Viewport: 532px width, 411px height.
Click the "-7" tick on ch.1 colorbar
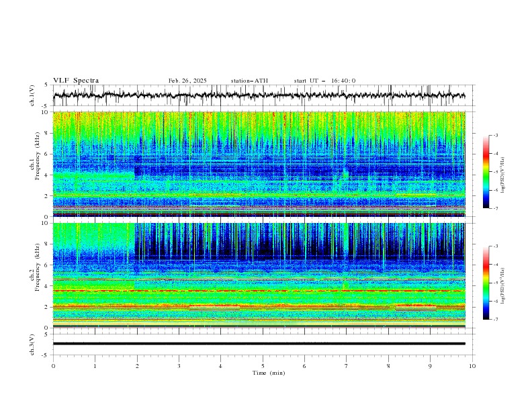point(495,208)
